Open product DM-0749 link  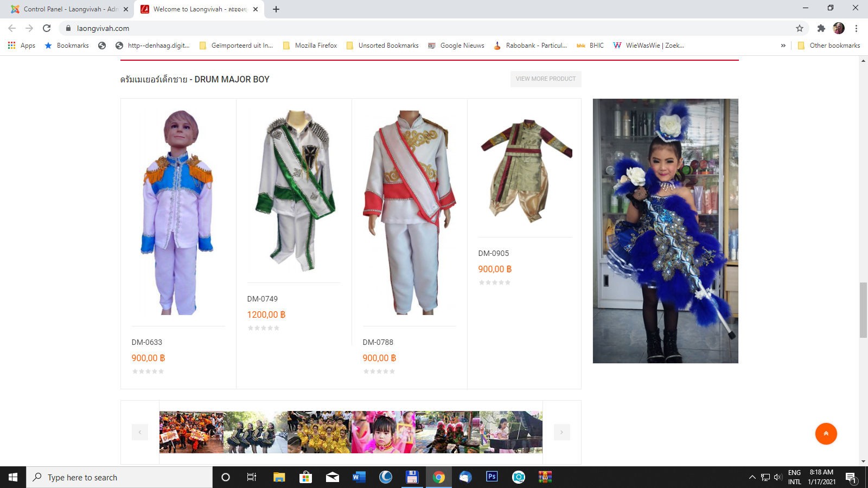[263, 299]
